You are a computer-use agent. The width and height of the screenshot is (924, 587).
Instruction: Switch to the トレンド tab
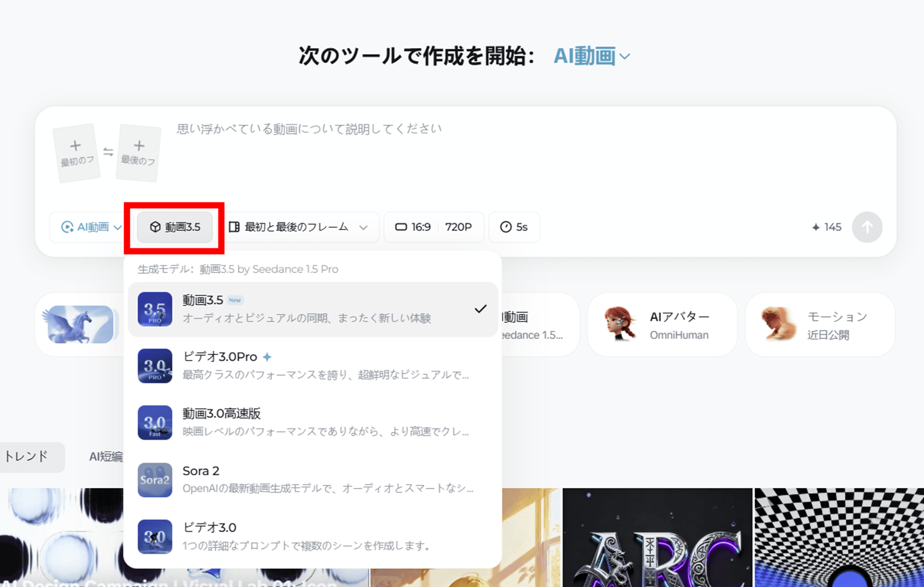27,457
